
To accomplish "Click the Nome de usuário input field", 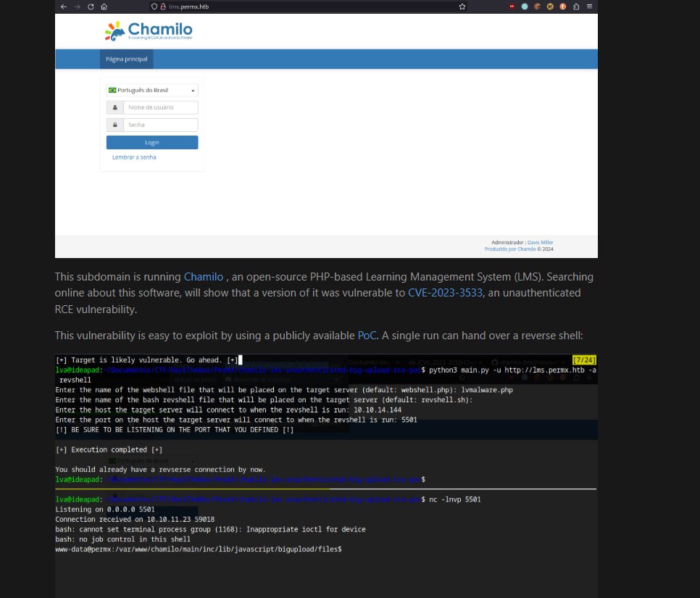I will [161, 107].
